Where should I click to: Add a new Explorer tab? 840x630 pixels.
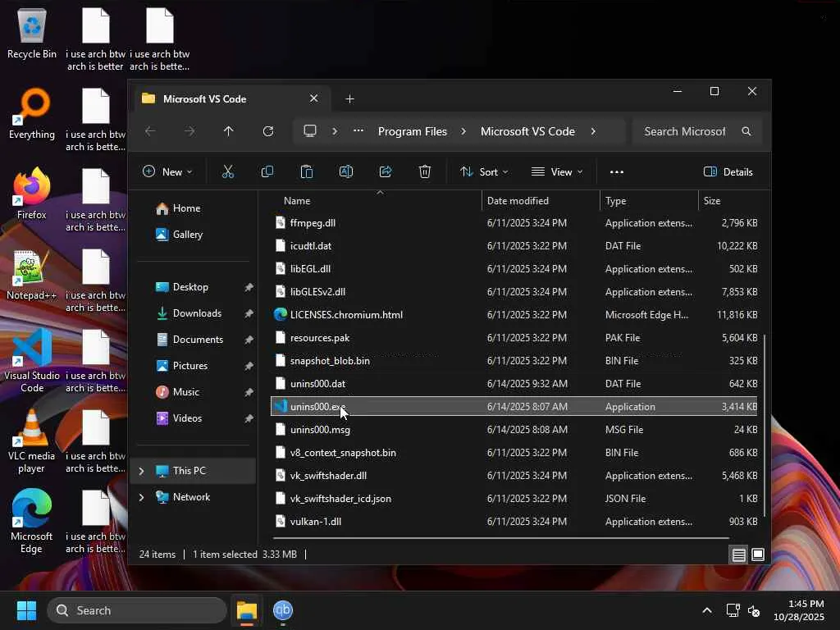[x=349, y=99]
